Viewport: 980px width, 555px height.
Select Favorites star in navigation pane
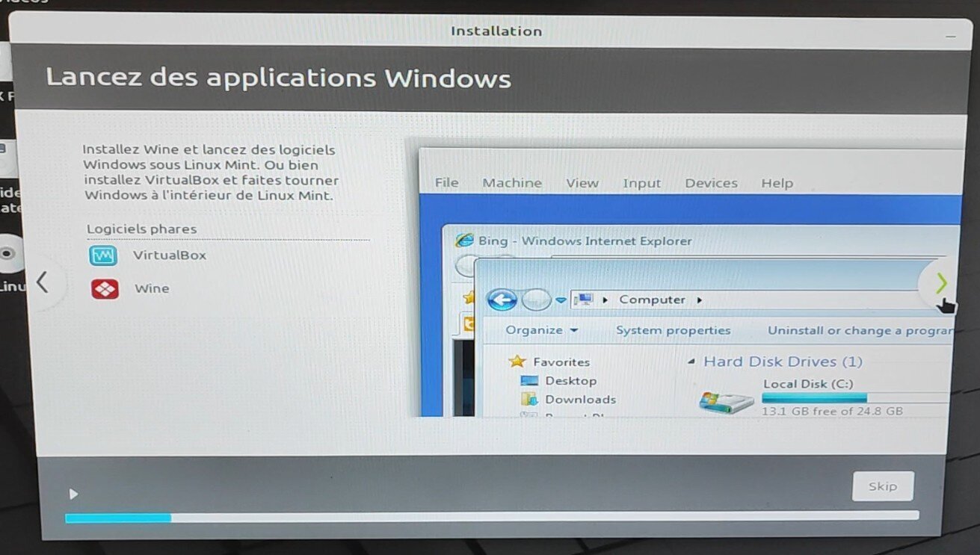coord(517,362)
